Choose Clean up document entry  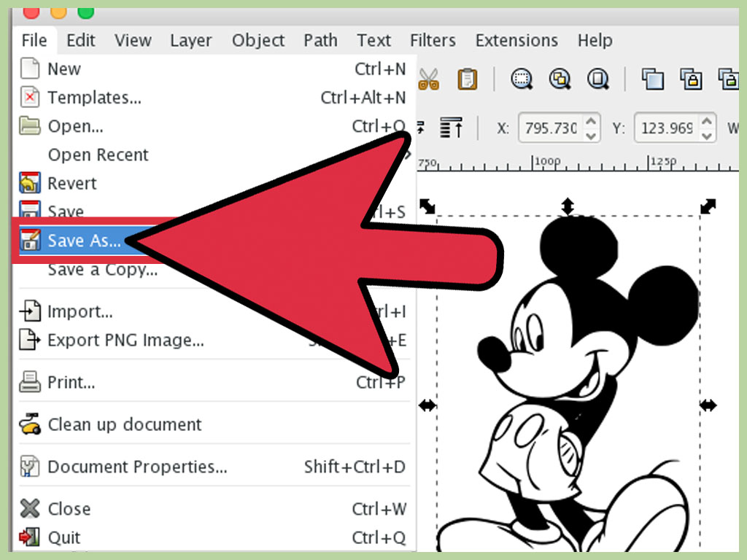(213, 424)
